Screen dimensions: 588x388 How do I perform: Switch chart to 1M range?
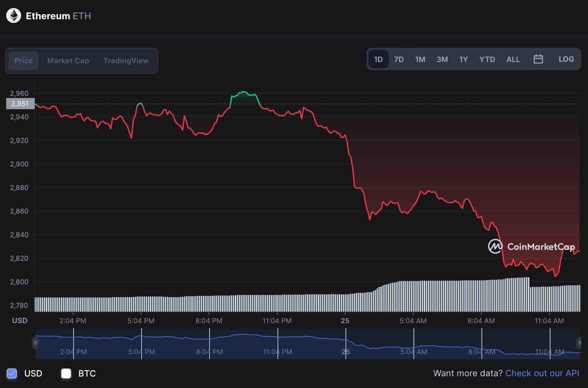420,59
